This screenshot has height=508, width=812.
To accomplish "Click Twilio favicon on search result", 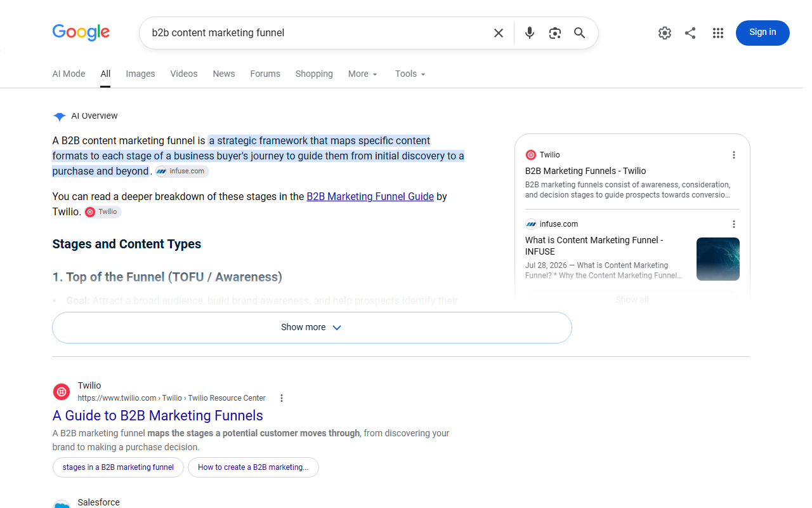I will point(62,392).
